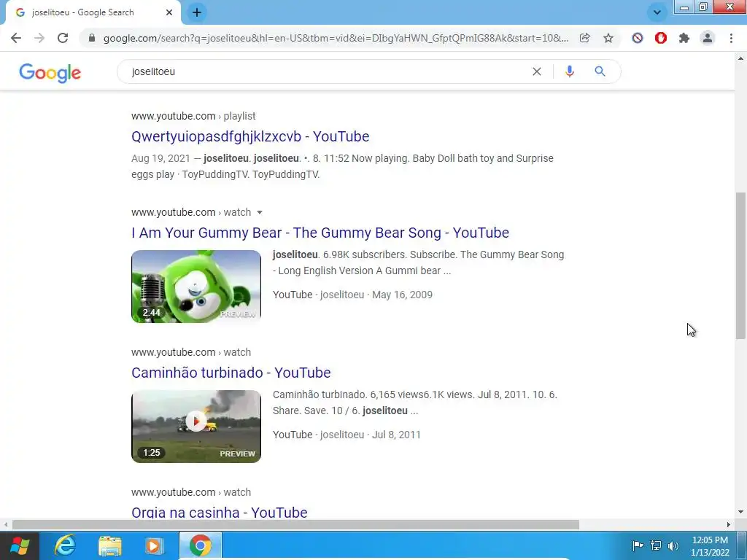Open the volume speaker tray icon
Screen dimensions: 747x560
click(673, 545)
